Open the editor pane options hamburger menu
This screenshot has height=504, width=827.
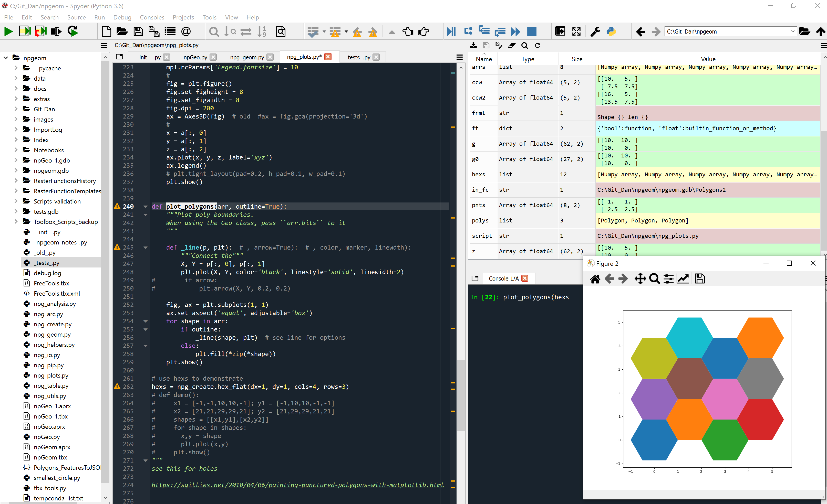pos(459,57)
